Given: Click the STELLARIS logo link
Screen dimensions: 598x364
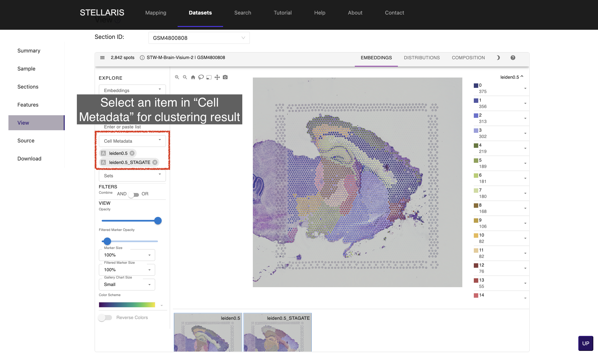Looking at the screenshot, I should click(x=102, y=13).
